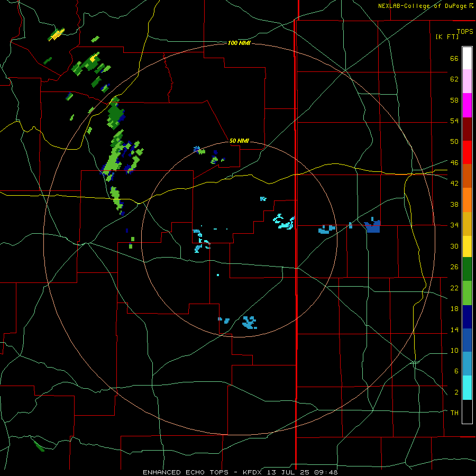Click the black TH threshold legend swatch
This screenshot has width=476, height=476.
467,411
